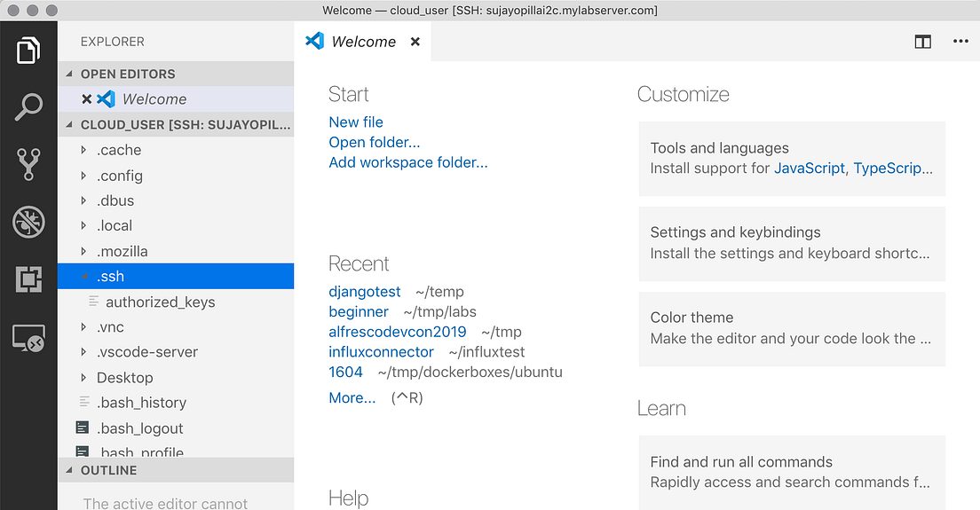Expand the .vnc folder
The width and height of the screenshot is (980, 510).
pyautogui.click(x=83, y=326)
